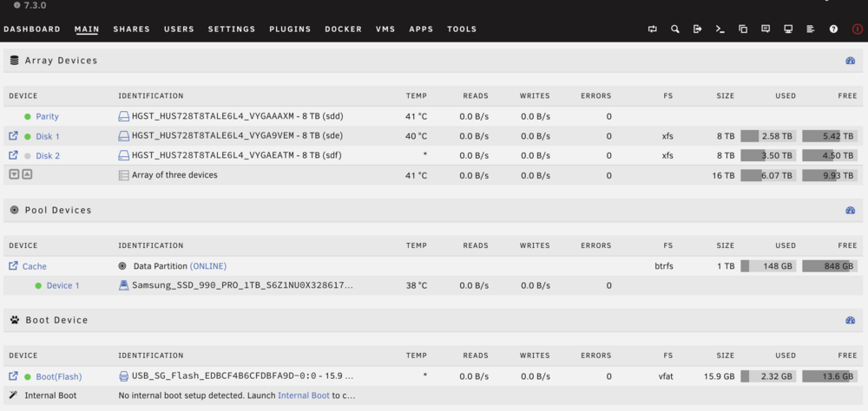Click the array of devices list icon

[x=124, y=175]
